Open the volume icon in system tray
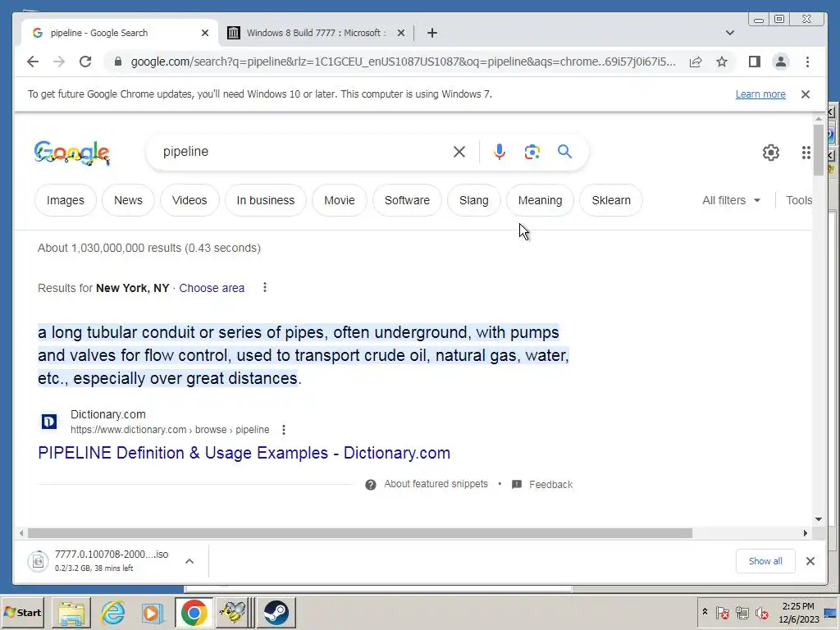Image resolution: width=840 pixels, height=630 pixels. click(761, 612)
